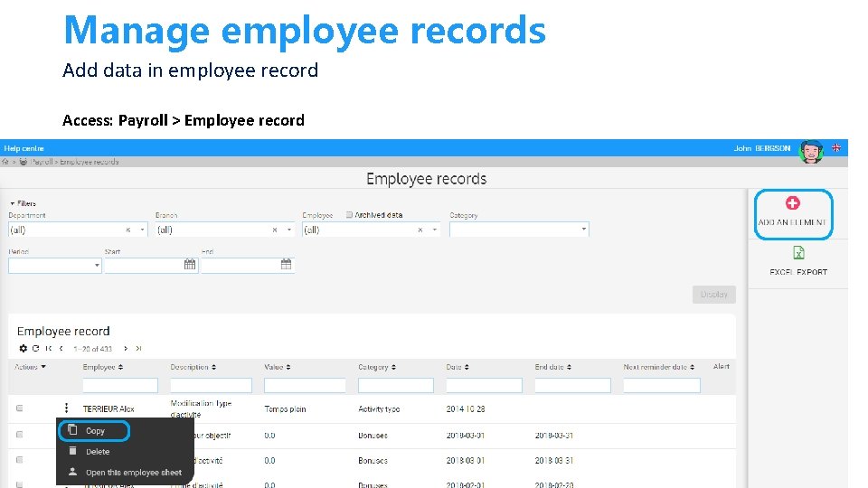Select checkbox for TERRIEUR Alex row
The height and width of the screenshot is (488, 868).
(x=19, y=408)
